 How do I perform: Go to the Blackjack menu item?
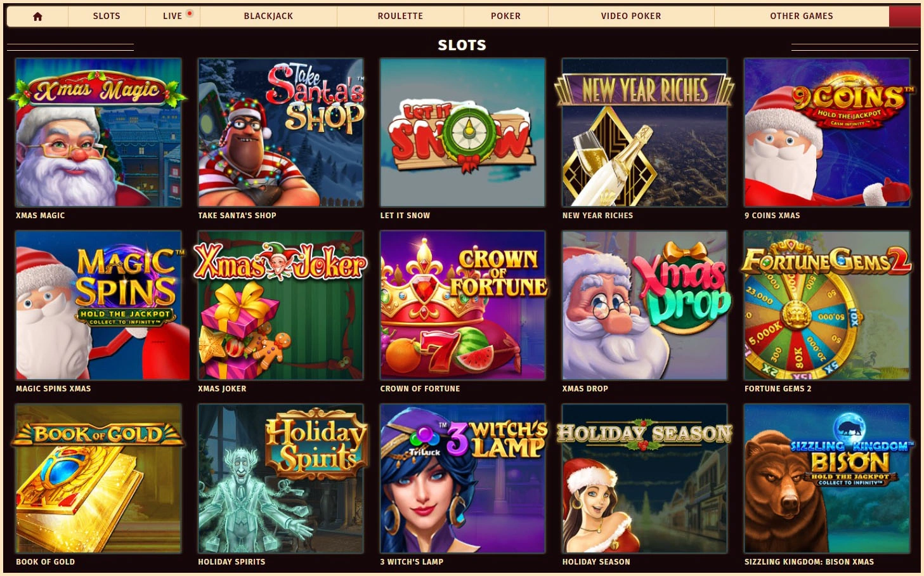[268, 16]
